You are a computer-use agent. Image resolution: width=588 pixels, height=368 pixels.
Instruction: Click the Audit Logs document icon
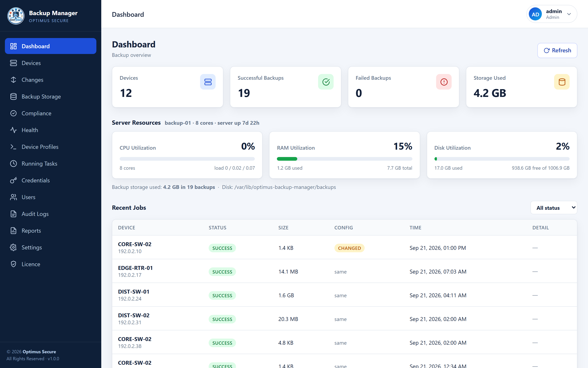point(13,214)
